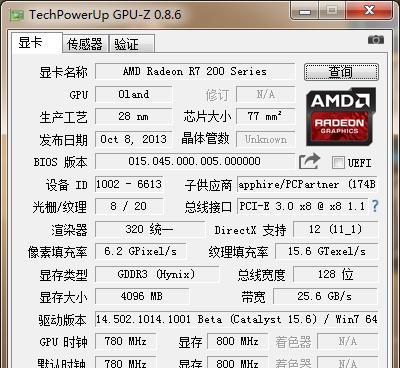400x368 pixels.
Task: Click the default clock 780 MHz field
Action: pyautogui.click(x=126, y=363)
